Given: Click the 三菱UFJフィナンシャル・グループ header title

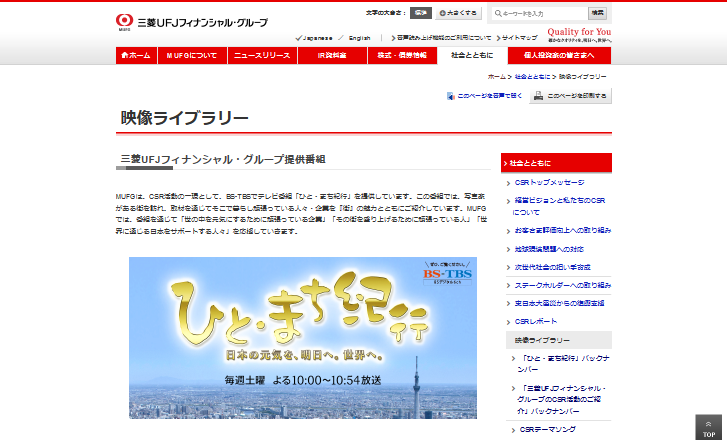Looking at the screenshot, I should pyautogui.click(x=203, y=22).
